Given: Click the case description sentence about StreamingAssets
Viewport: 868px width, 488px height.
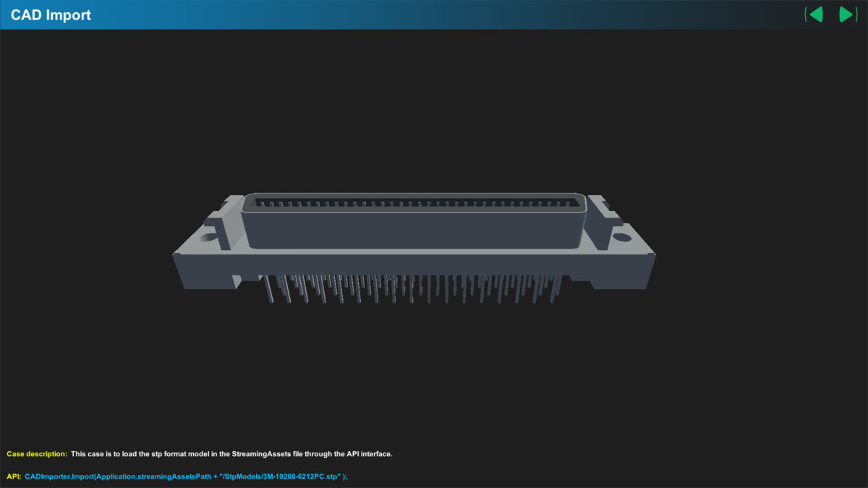Looking at the screenshot, I should tap(231, 454).
